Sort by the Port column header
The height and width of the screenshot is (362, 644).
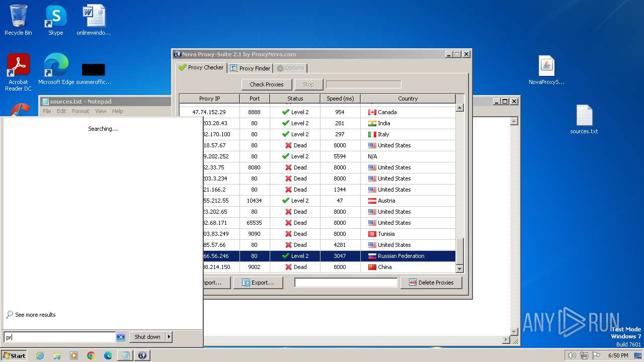255,99
